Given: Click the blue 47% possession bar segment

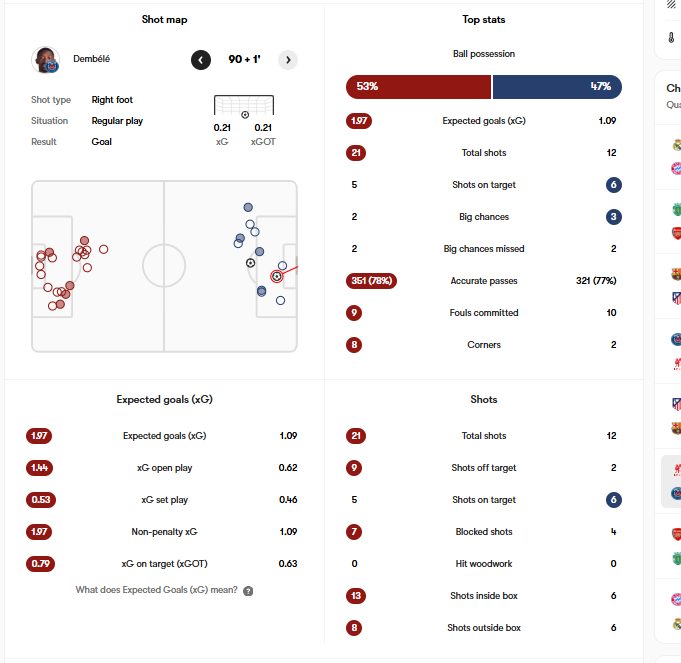Looking at the screenshot, I should pos(557,87).
